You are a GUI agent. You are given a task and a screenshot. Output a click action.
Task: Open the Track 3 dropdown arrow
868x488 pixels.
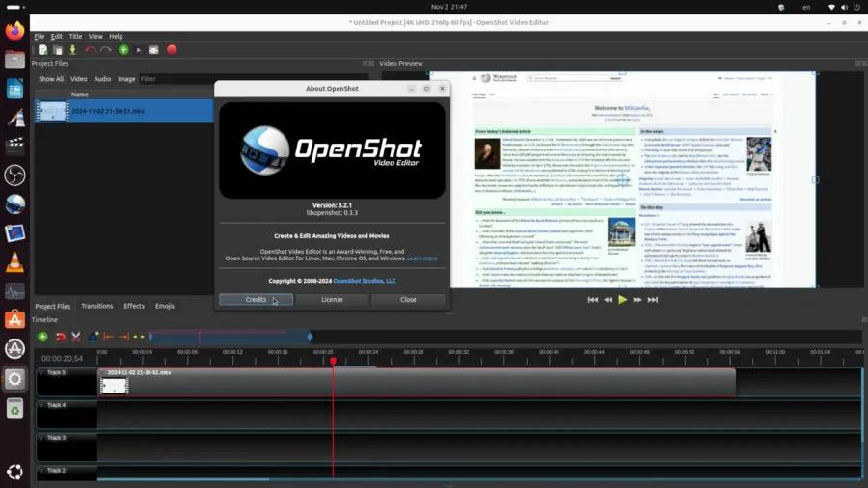(x=41, y=438)
